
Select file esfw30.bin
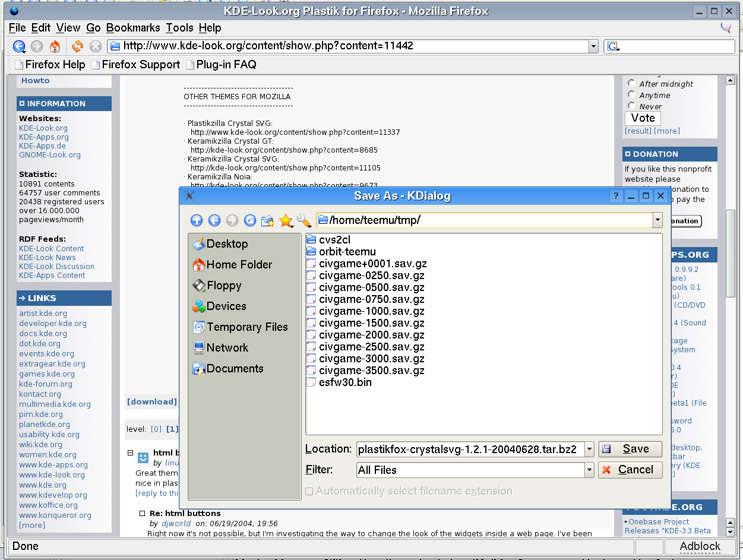(340, 382)
